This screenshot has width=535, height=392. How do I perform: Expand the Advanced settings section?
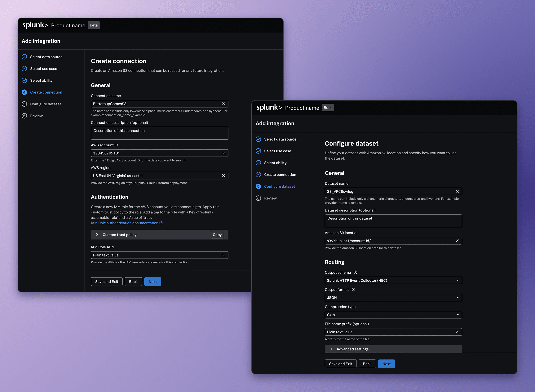[331, 349]
